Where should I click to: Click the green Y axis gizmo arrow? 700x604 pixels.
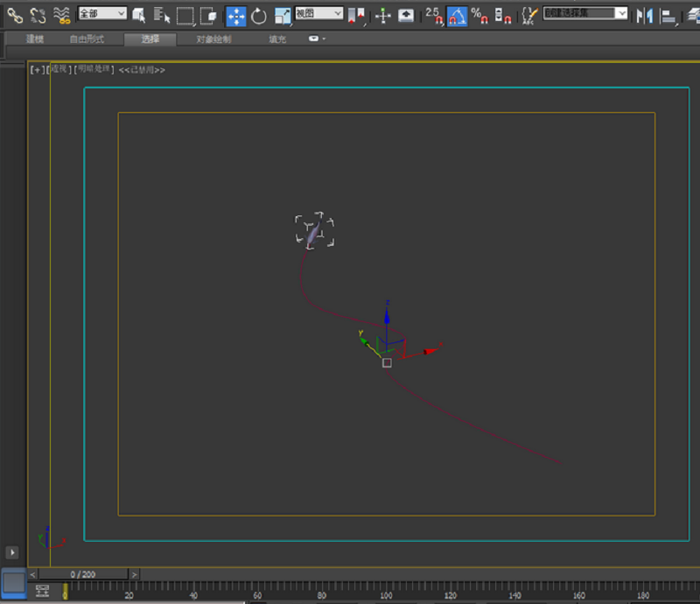click(364, 341)
